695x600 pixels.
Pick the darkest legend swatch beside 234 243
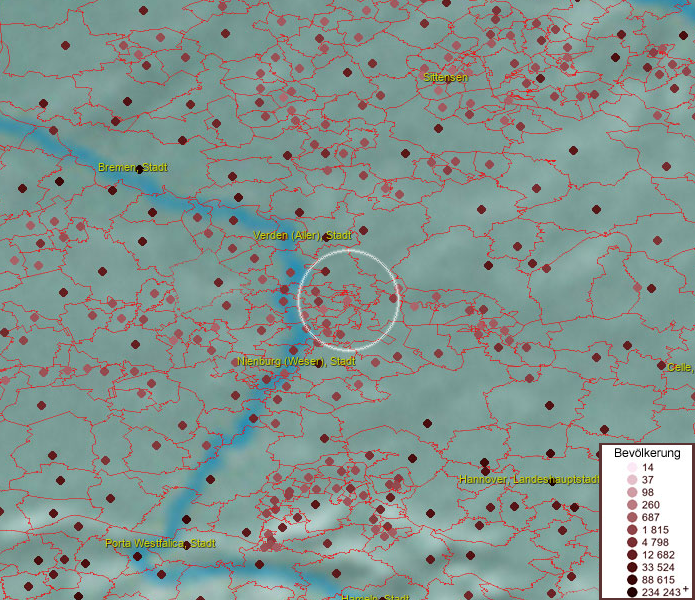632,592
